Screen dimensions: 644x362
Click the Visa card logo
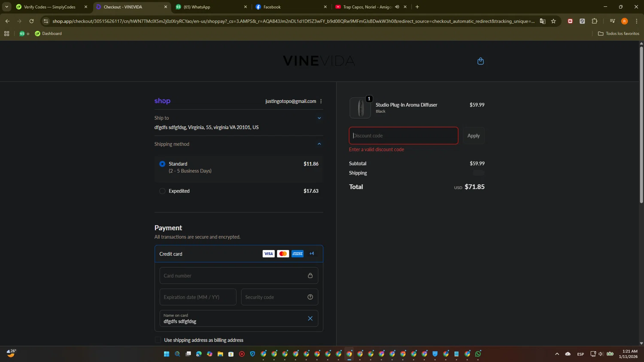(x=268, y=253)
